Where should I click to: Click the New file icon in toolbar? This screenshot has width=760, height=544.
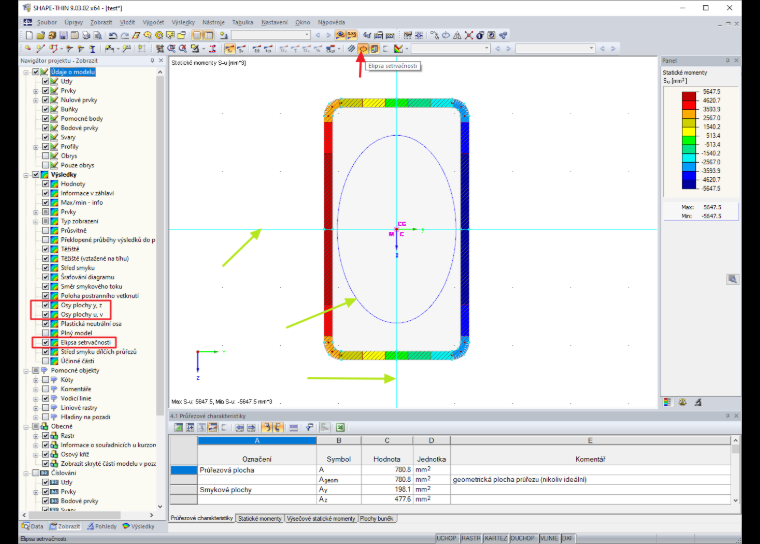[29, 35]
